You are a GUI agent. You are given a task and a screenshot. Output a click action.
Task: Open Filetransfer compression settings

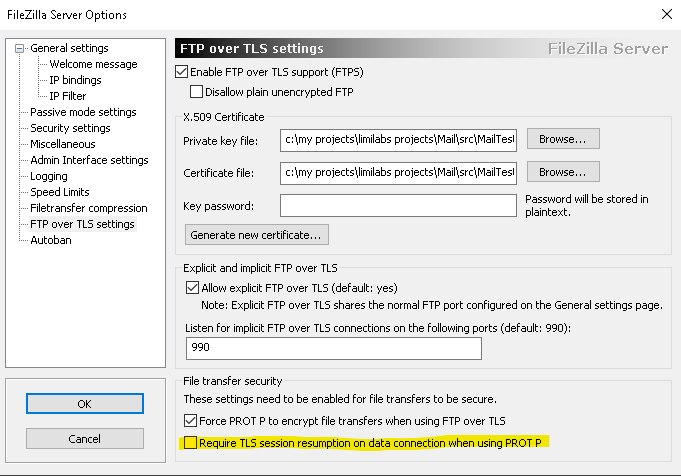89,208
